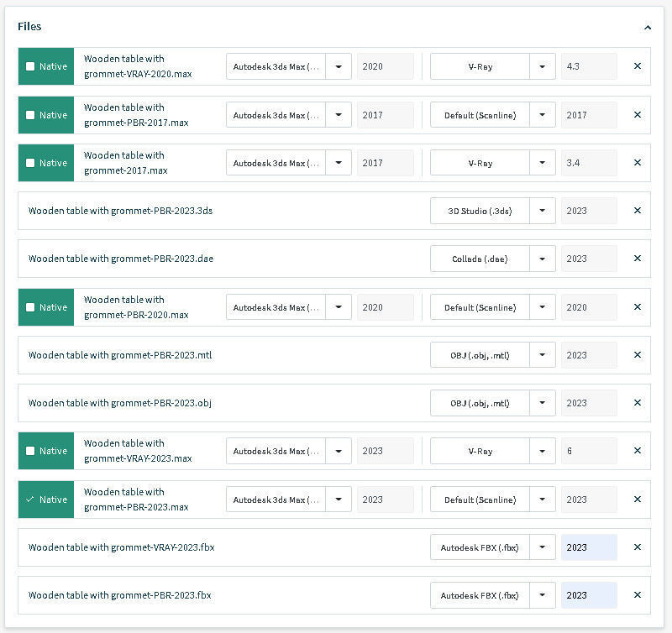Remove the grommet-PBR-2023.fbx file row
This screenshot has height=633, width=672.
pos(637,595)
